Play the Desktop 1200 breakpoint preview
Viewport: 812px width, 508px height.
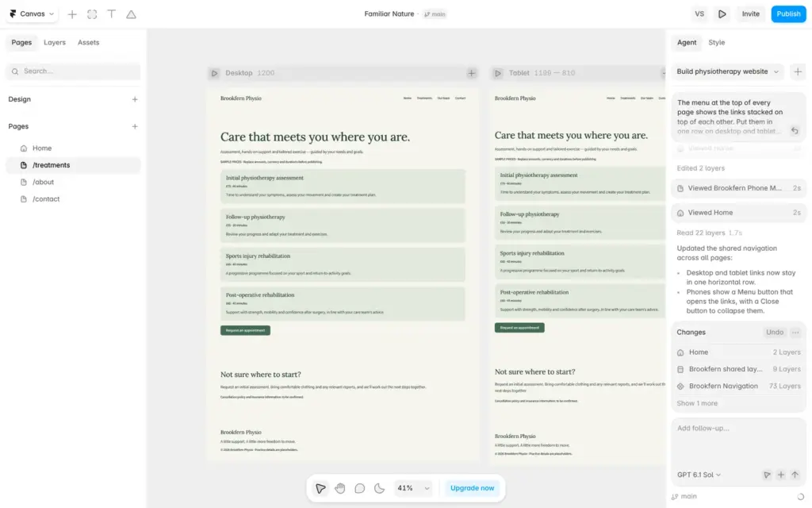(214, 73)
